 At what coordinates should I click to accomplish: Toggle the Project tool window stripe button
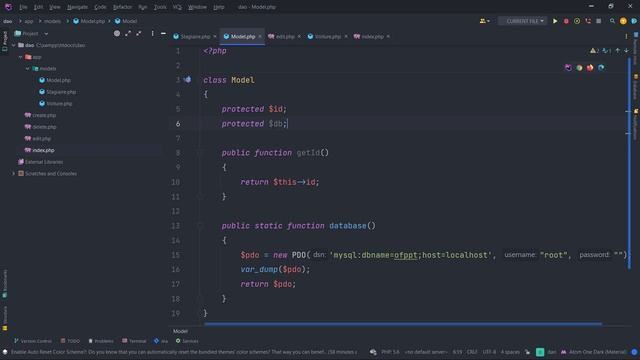[4, 41]
